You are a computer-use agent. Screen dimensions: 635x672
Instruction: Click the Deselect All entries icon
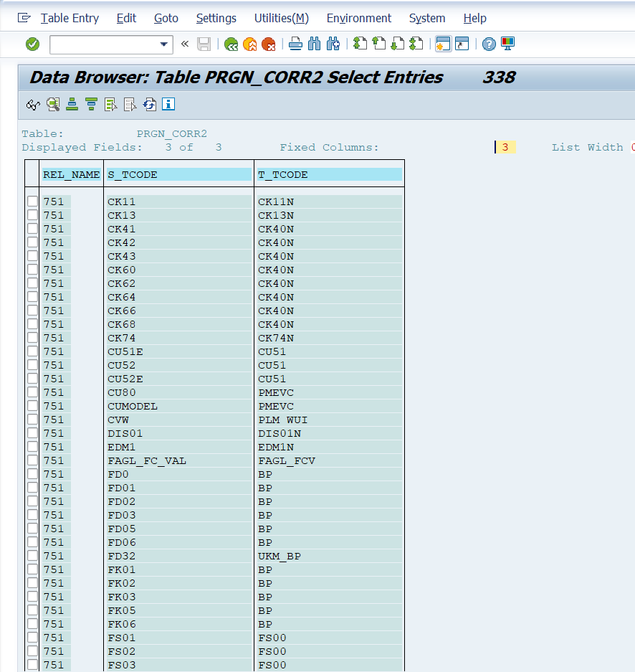point(130,104)
